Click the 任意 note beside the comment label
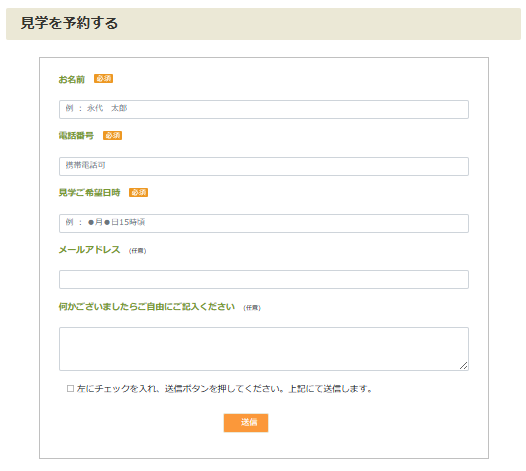Image resolution: width=526 pixels, height=471 pixels. click(252, 308)
